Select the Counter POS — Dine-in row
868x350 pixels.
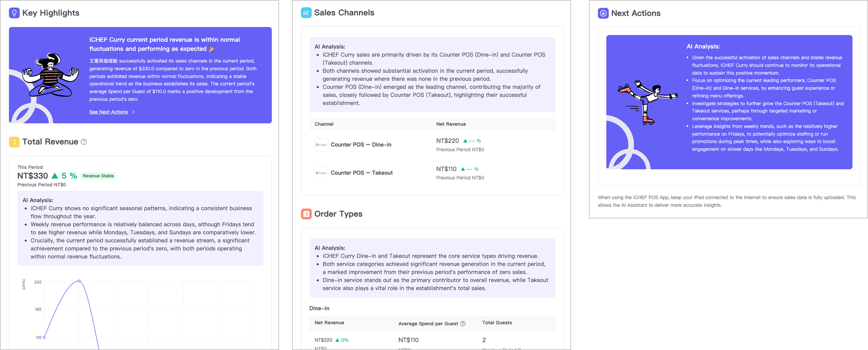(361, 145)
